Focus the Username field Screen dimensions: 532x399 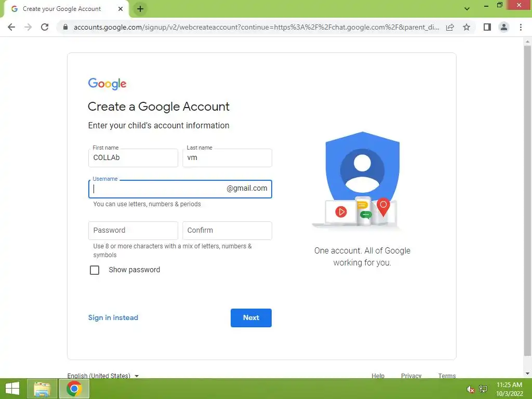(180, 189)
